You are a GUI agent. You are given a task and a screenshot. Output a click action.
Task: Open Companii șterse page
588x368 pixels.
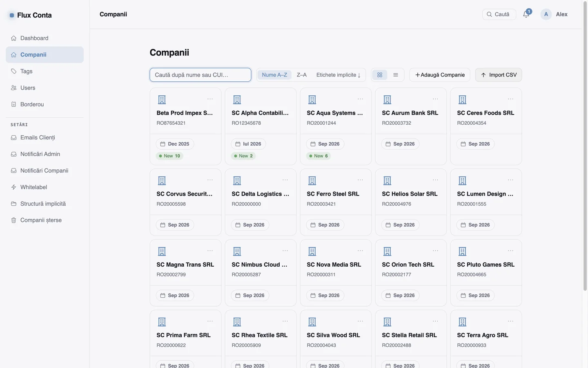(x=45, y=220)
